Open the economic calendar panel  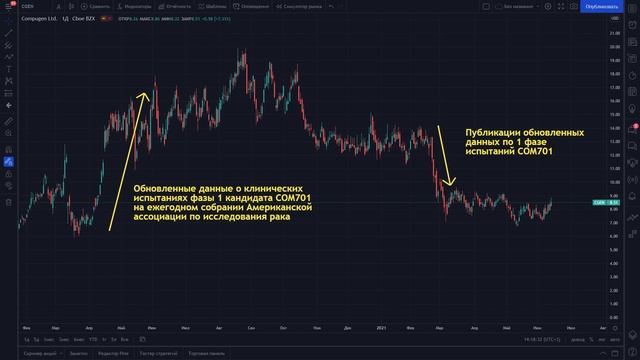632,92
